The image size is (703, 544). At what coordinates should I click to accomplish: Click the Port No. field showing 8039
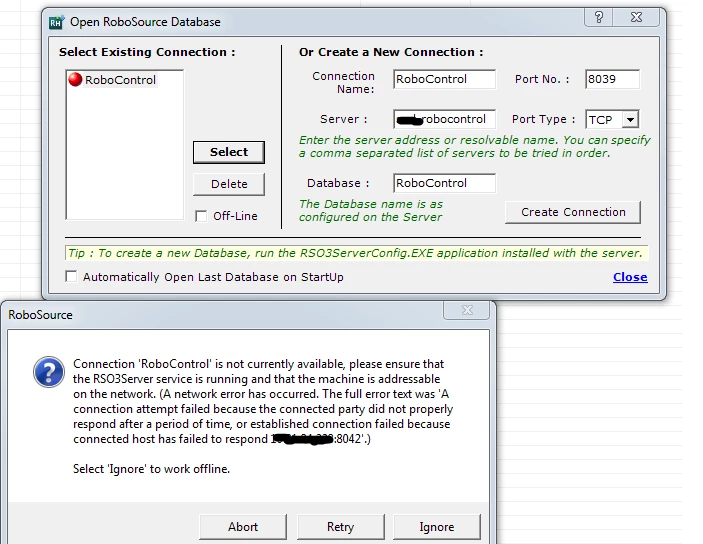coord(612,79)
